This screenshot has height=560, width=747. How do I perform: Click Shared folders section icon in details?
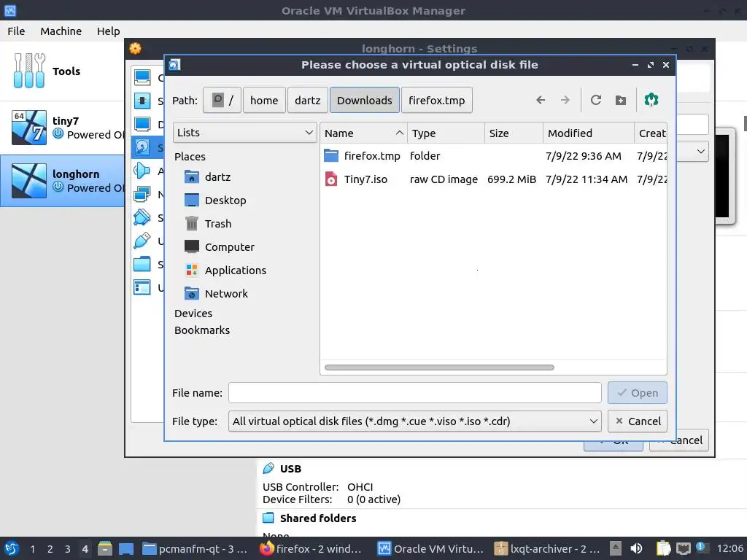(268, 518)
